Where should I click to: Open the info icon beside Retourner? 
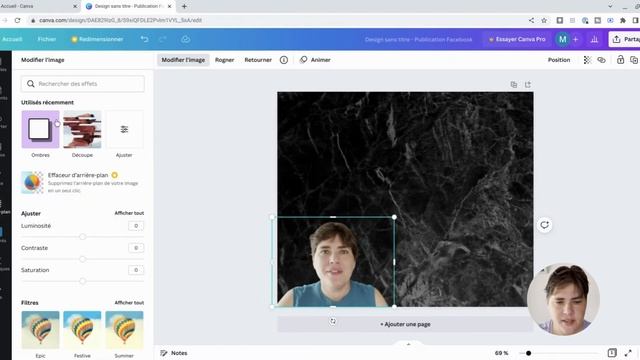coord(284,60)
